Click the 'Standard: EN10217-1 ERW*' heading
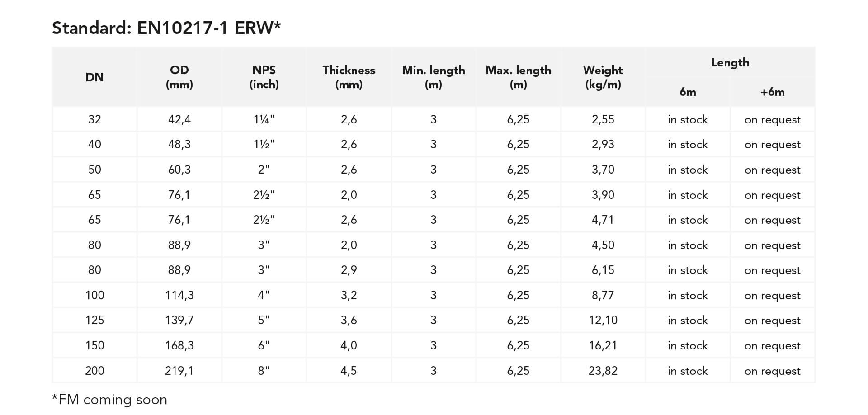Image resolution: width=868 pixels, height=415 pixels. [x=166, y=28]
